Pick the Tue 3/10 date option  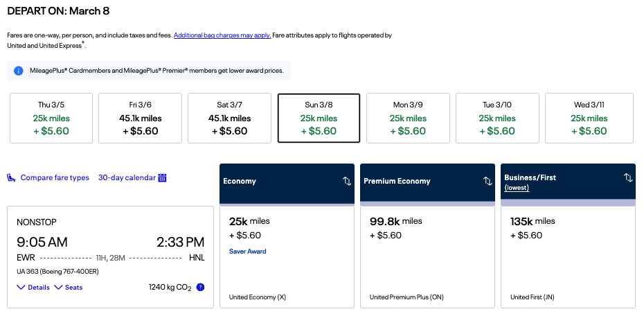pos(497,119)
